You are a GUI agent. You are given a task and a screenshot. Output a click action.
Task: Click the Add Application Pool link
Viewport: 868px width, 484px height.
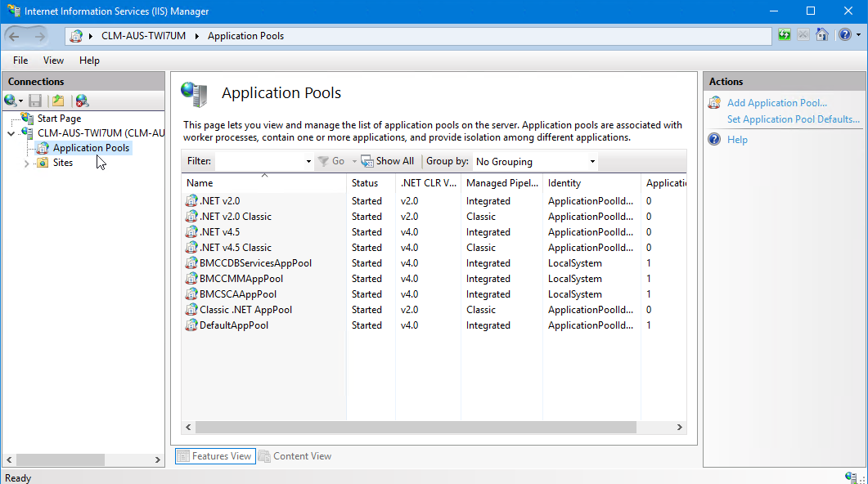tap(776, 103)
